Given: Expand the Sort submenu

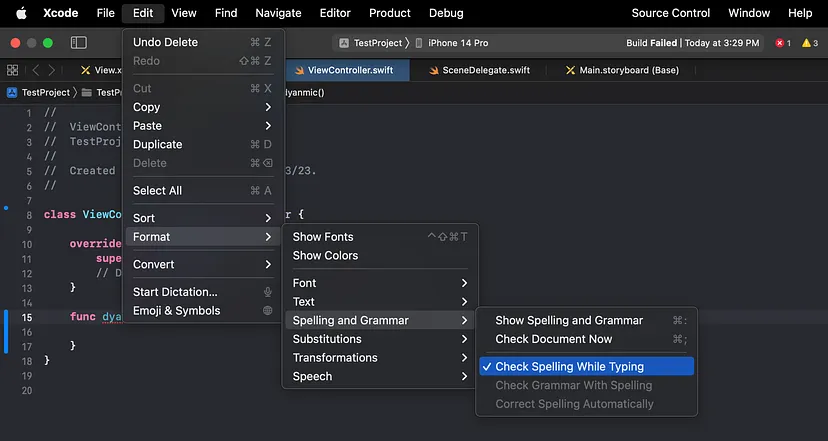Looking at the screenshot, I should point(203,218).
